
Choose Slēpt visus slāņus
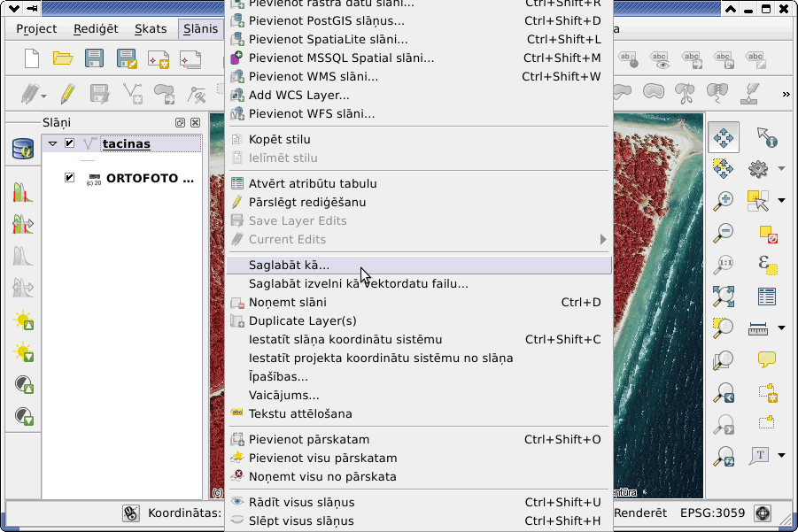[419, 521]
